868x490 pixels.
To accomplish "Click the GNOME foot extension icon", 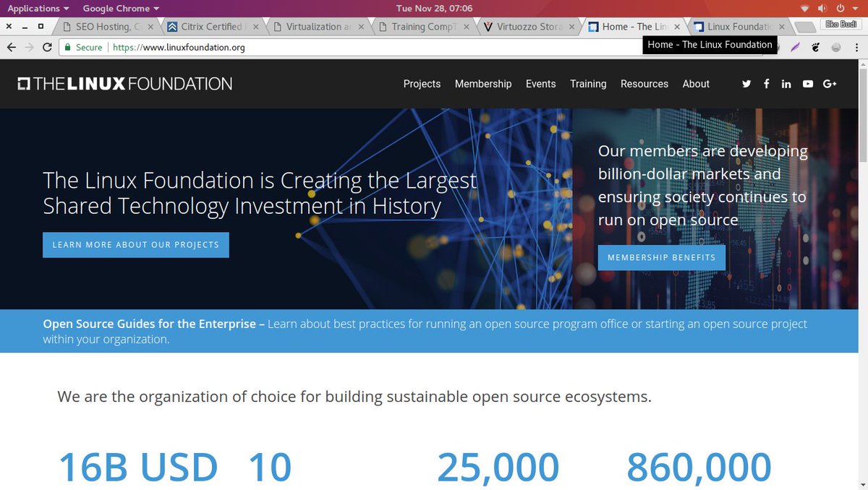I will [x=816, y=47].
